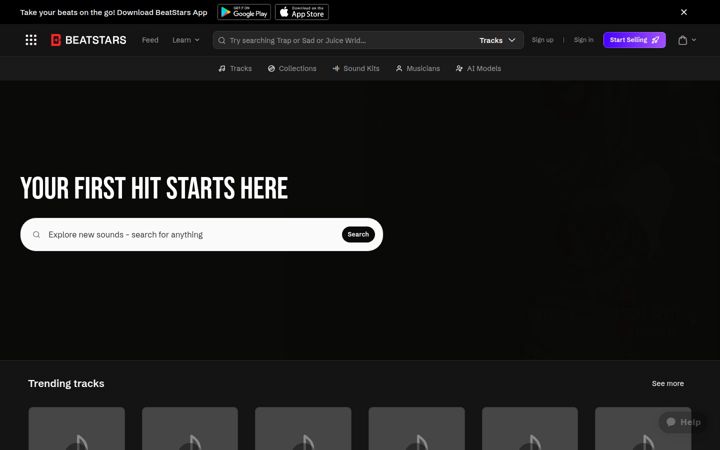Switch to the Musicians tab
Viewport: 720px width, 450px height.
(418, 68)
